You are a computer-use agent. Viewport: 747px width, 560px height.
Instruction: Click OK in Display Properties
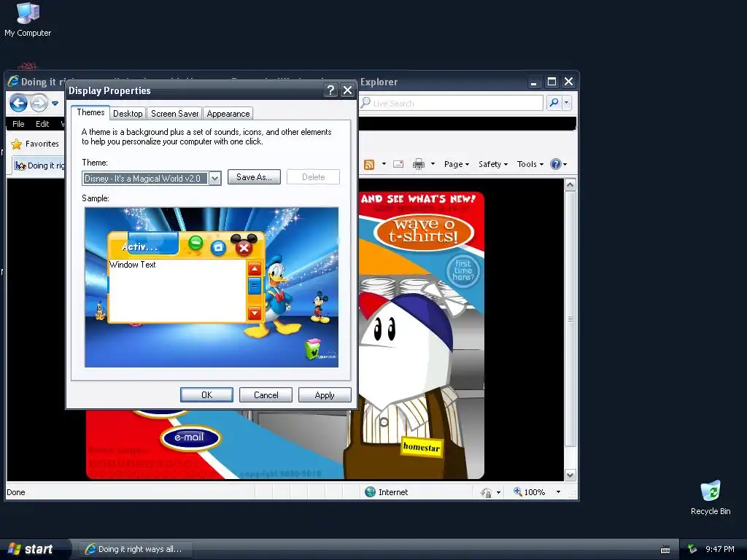tap(206, 395)
